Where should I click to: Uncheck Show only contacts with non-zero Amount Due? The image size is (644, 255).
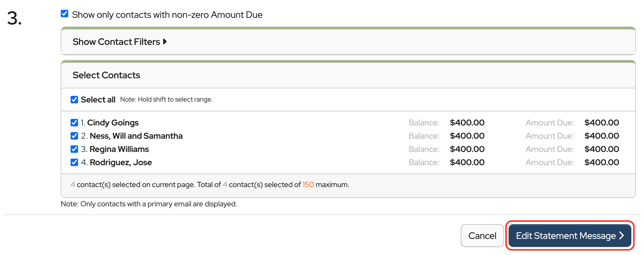(65, 14)
